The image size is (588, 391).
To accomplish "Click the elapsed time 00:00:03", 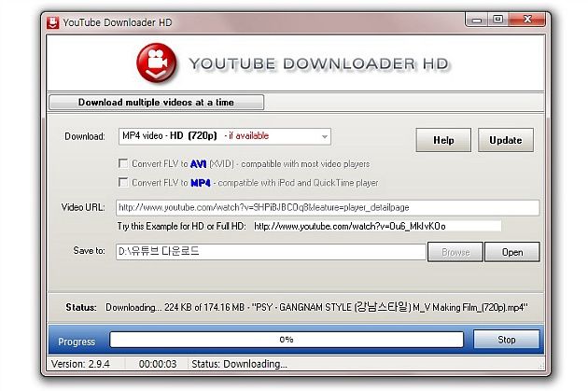I will pyautogui.click(x=158, y=364).
